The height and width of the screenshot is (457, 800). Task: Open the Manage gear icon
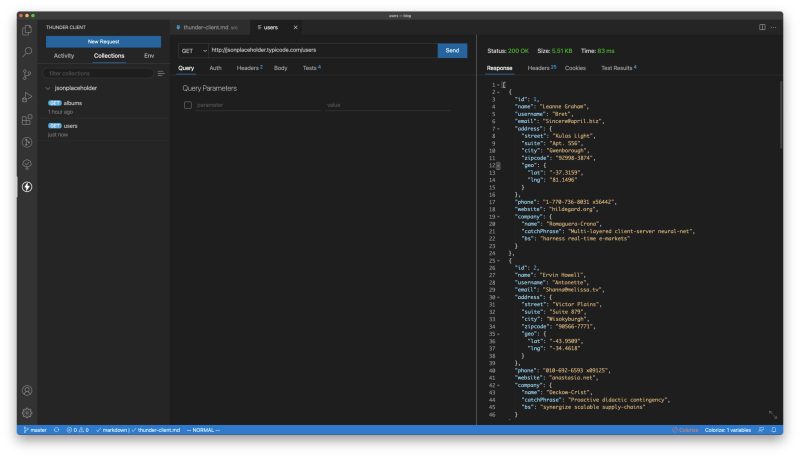pos(27,413)
